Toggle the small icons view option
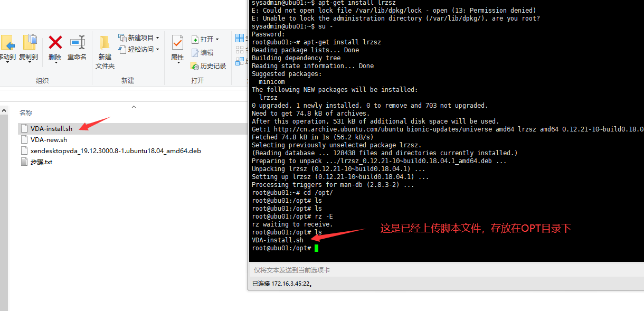The height and width of the screenshot is (311, 644). [x=240, y=49]
